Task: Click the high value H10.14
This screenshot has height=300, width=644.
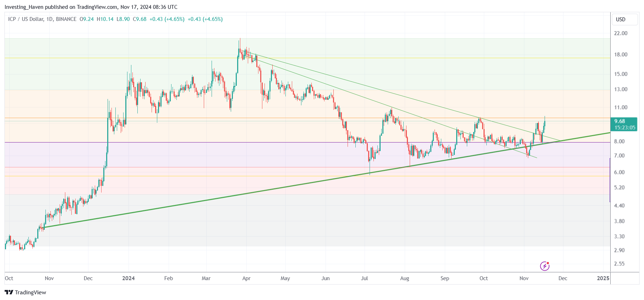Action: (x=105, y=19)
